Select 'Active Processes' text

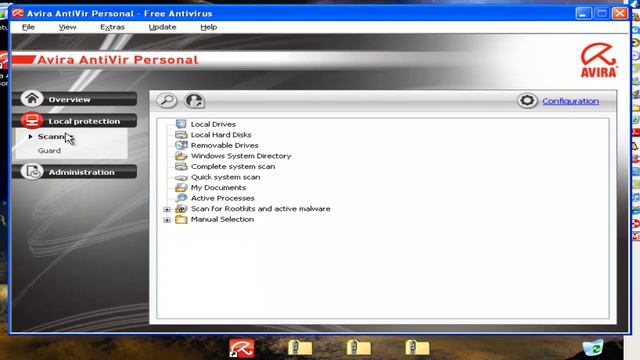(x=222, y=198)
